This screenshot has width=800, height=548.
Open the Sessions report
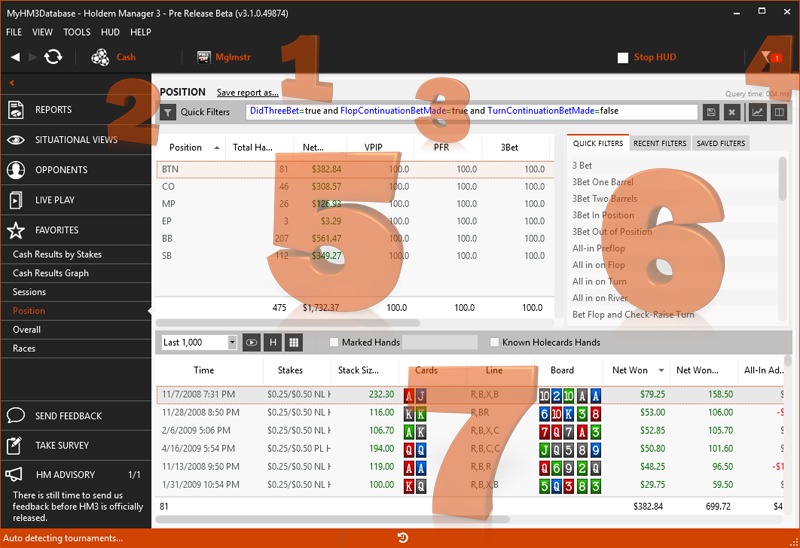point(76,292)
